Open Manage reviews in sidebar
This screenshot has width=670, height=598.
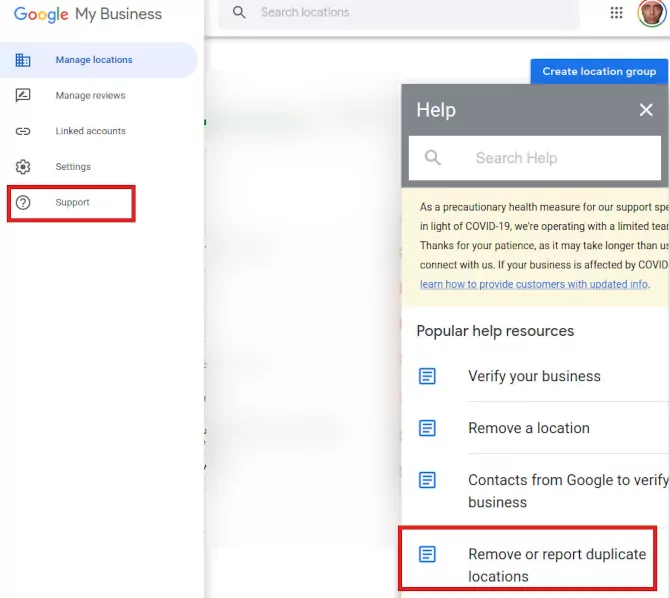pyautogui.click(x=90, y=95)
